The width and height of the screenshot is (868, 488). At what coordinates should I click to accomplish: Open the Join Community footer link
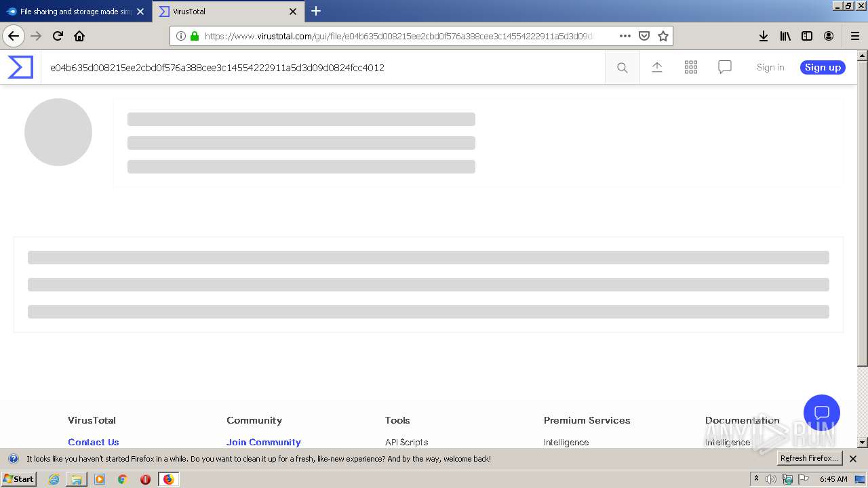[x=264, y=442]
